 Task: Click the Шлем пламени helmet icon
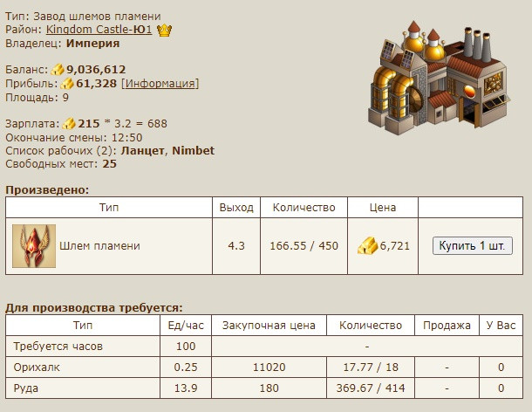(34, 246)
